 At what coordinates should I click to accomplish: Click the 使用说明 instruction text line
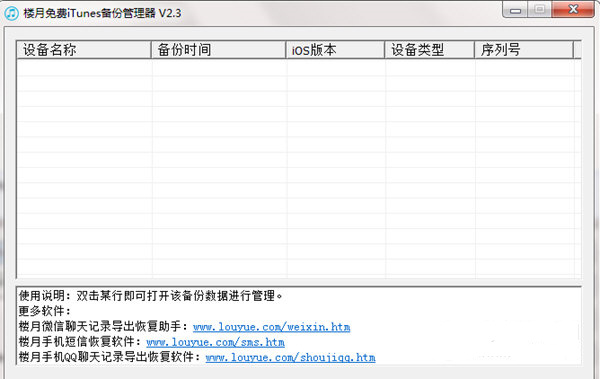[151, 296]
